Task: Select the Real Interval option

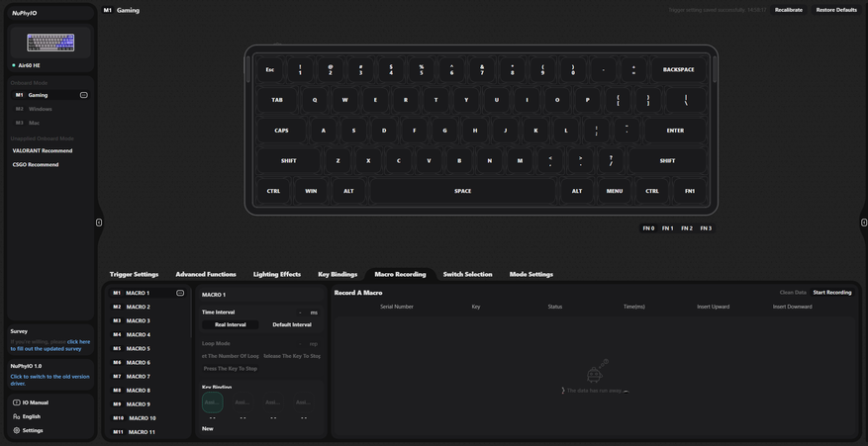Action: coord(231,324)
